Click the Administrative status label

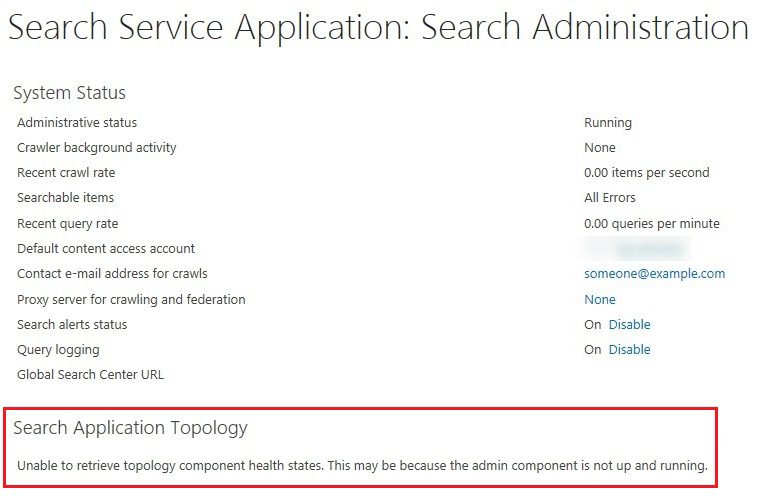(77, 123)
